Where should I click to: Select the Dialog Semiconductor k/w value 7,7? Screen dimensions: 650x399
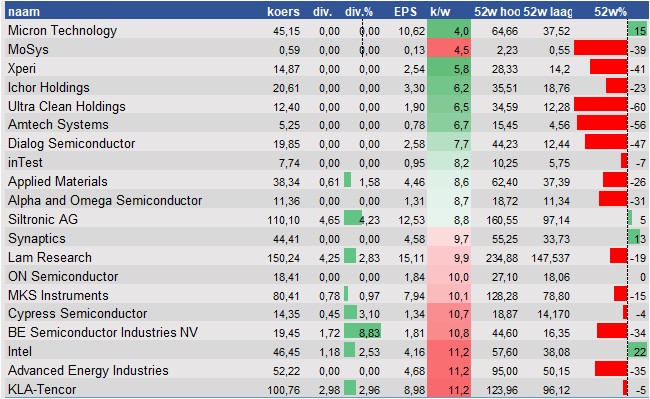point(461,144)
